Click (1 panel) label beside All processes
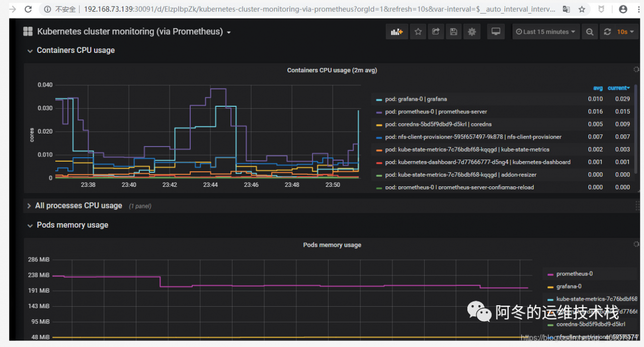This screenshot has height=347, width=644. click(x=140, y=206)
